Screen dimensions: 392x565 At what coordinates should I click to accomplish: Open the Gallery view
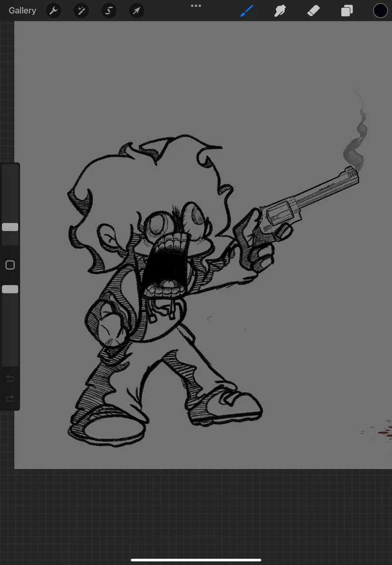click(x=22, y=10)
